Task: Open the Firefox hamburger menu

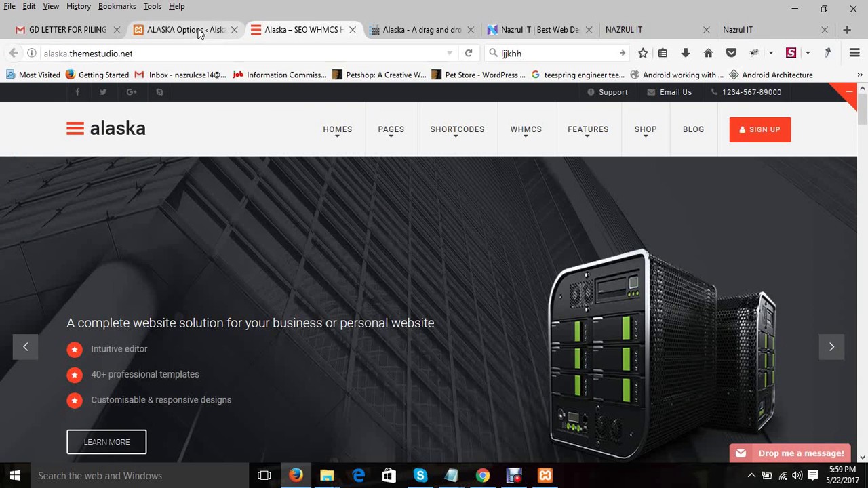Action: 854,53
